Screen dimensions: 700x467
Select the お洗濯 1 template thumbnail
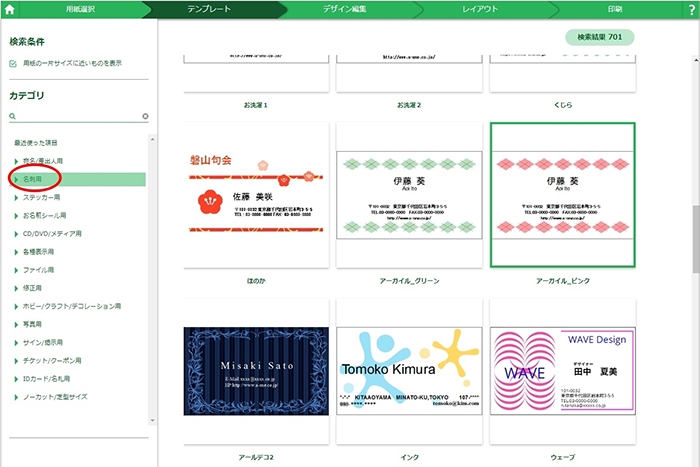pos(256,73)
